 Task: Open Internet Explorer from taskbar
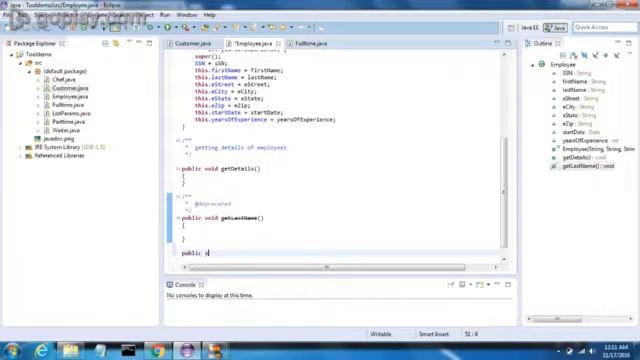click(41, 351)
